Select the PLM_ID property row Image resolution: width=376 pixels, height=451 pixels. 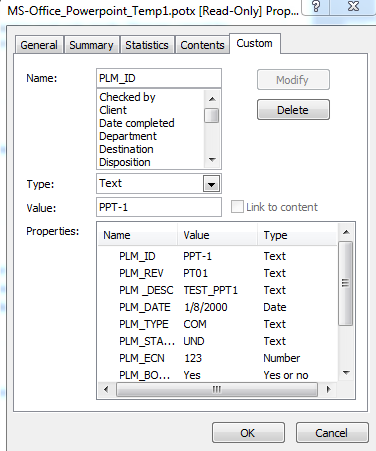tap(217, 256)
